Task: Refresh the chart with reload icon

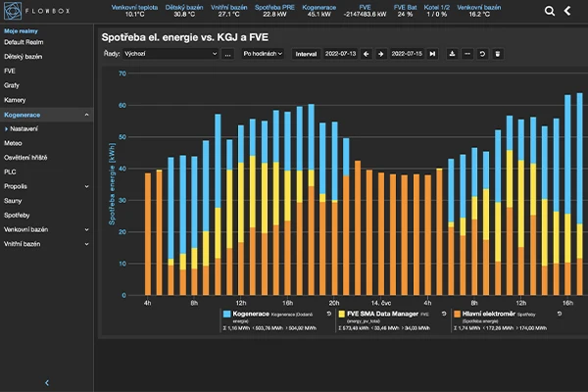Action: pyautogui.click(x=482, y=54)
